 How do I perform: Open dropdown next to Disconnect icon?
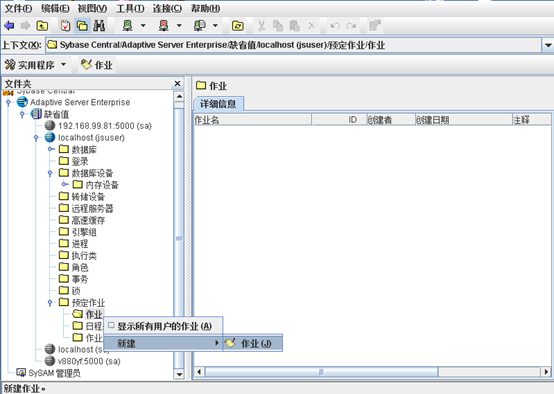tap(179, 26)
